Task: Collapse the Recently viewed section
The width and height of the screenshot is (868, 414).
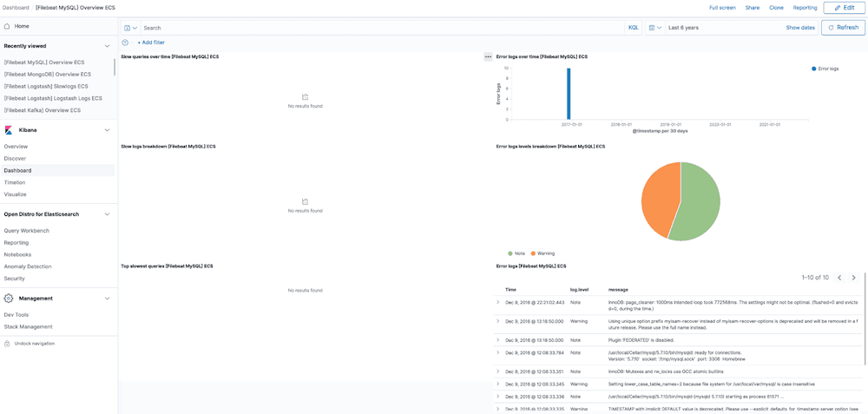Action: tap(108, 46)
